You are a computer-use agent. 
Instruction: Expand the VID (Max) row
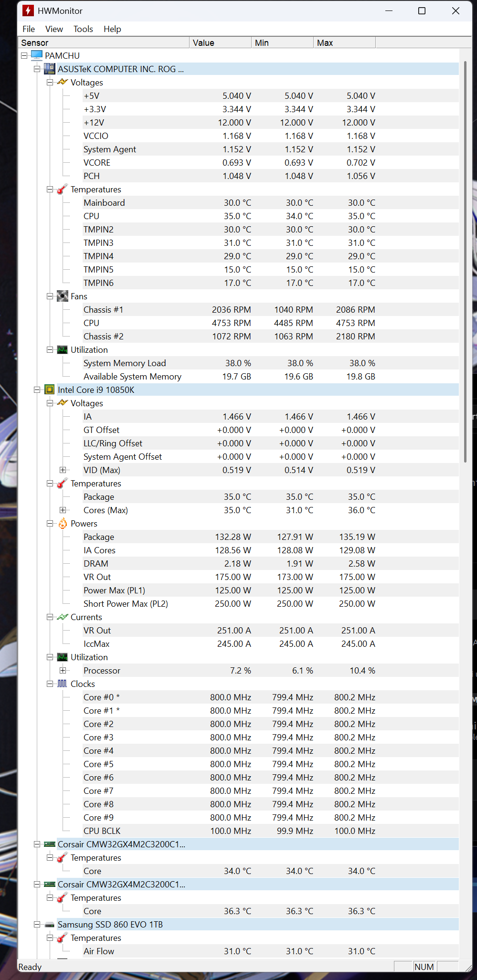click(63, 470)
